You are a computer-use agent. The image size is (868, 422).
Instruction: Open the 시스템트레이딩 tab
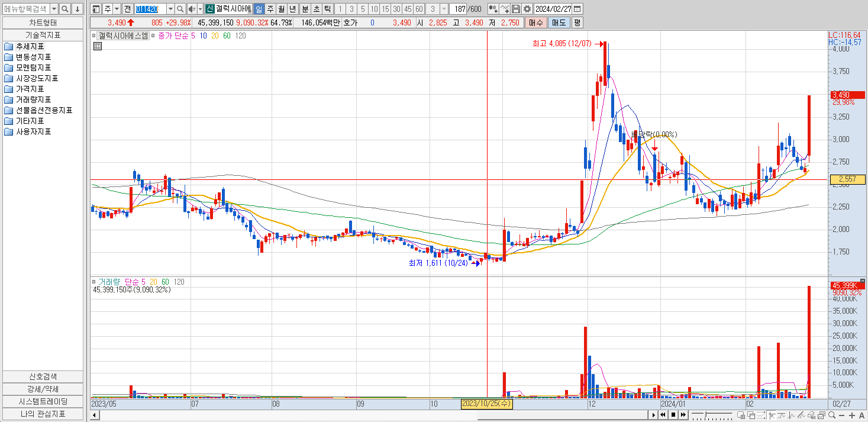coord(43,401)
